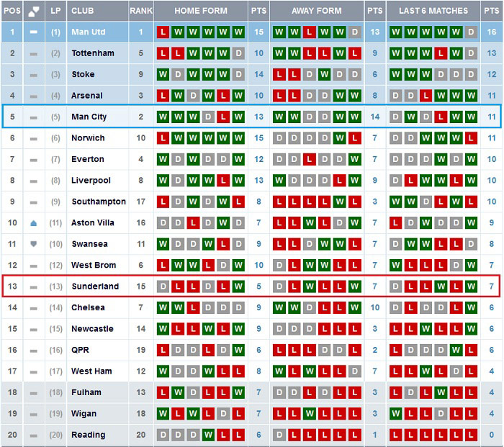The image size is (504, 447).
Task: Open the Fulham club link
Action: point(86,393)
